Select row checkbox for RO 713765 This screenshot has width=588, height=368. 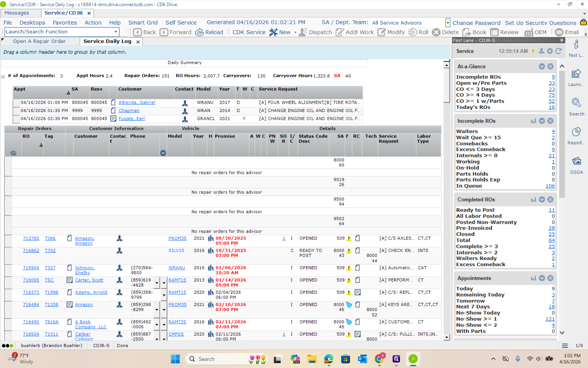(8, 241)
